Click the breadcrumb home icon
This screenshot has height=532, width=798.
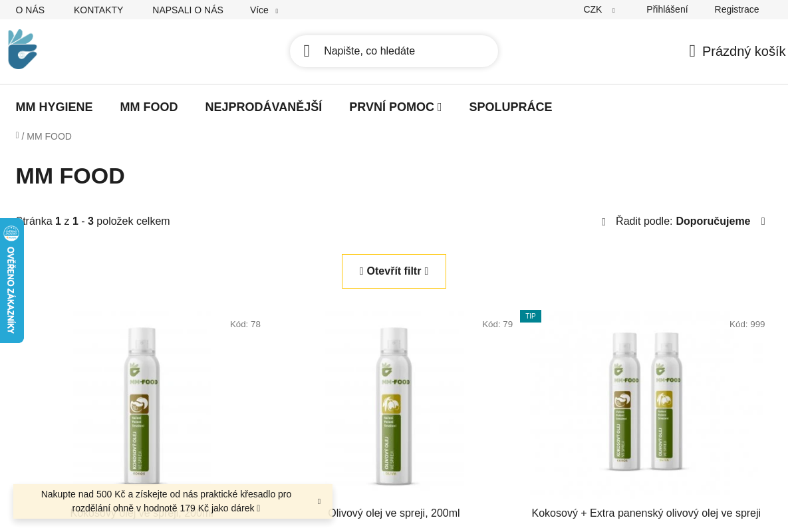tap(17, 136)
